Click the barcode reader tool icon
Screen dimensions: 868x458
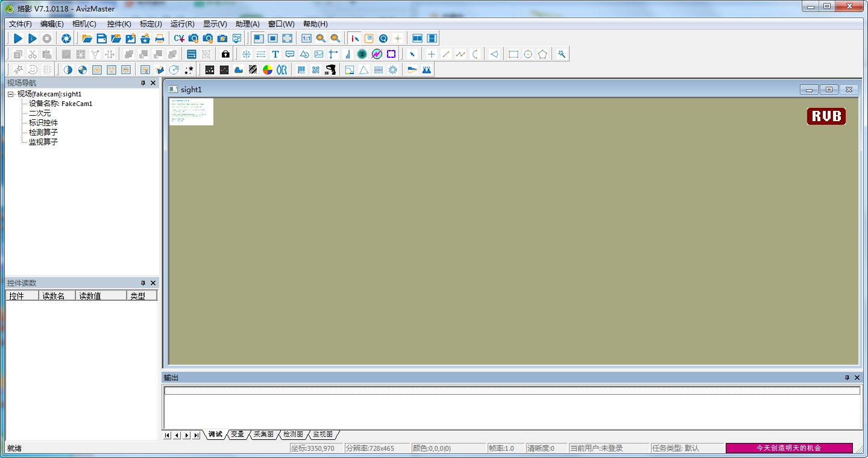[x=301, y=70]
